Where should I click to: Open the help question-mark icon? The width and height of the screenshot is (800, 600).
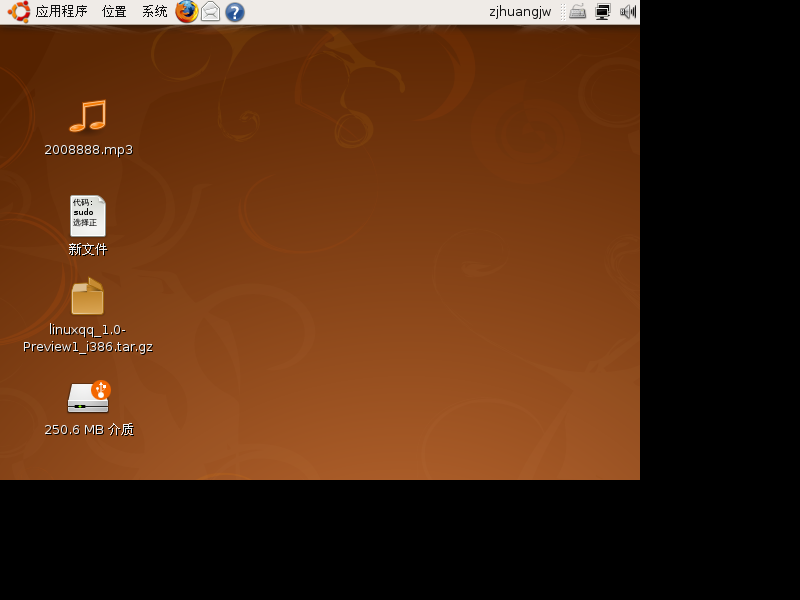[x=235, y=12]
